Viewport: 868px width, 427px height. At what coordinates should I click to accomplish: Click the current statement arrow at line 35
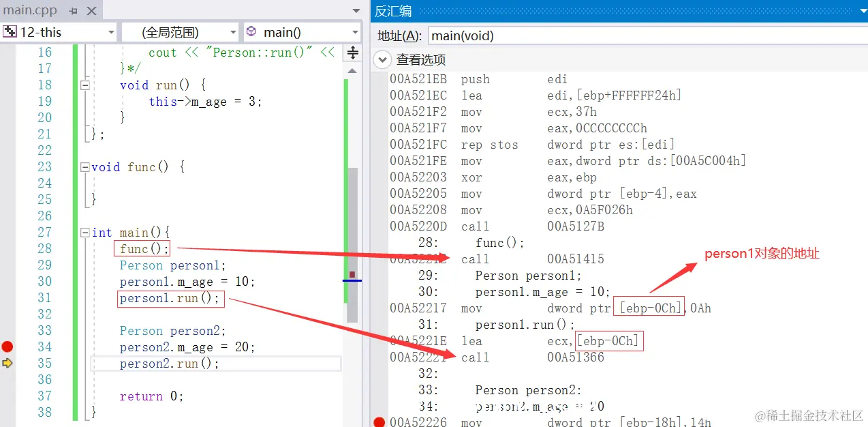coord(7,363)
